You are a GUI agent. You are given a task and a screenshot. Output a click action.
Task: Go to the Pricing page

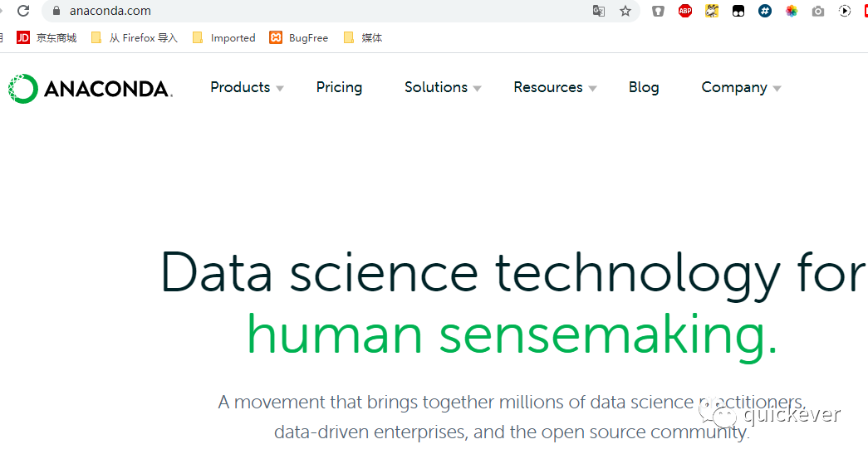pyautogui.click(x=339, y=87)
